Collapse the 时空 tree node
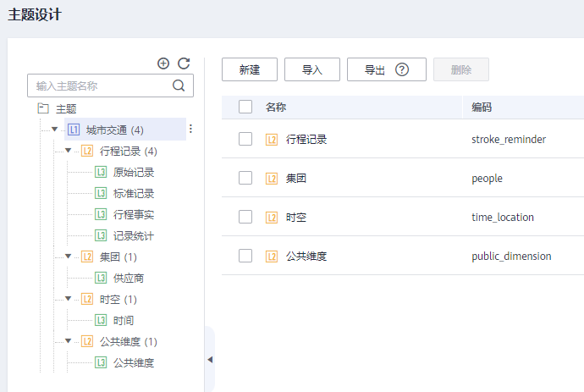 tap(69, 300)
